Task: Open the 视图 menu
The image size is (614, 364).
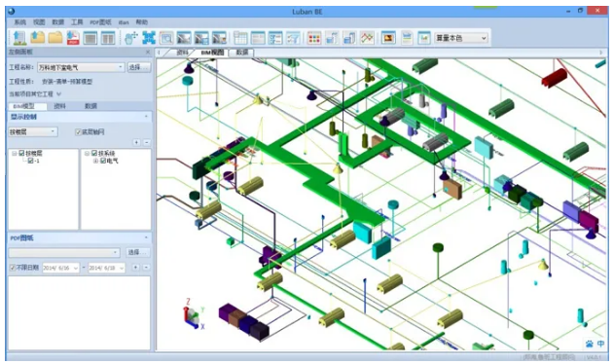Action: [x=39, y=22]
